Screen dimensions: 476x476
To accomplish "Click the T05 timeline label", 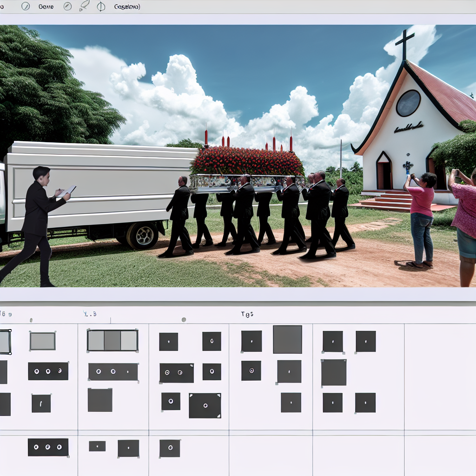I will pyautogui.click(x=247, y=314).
